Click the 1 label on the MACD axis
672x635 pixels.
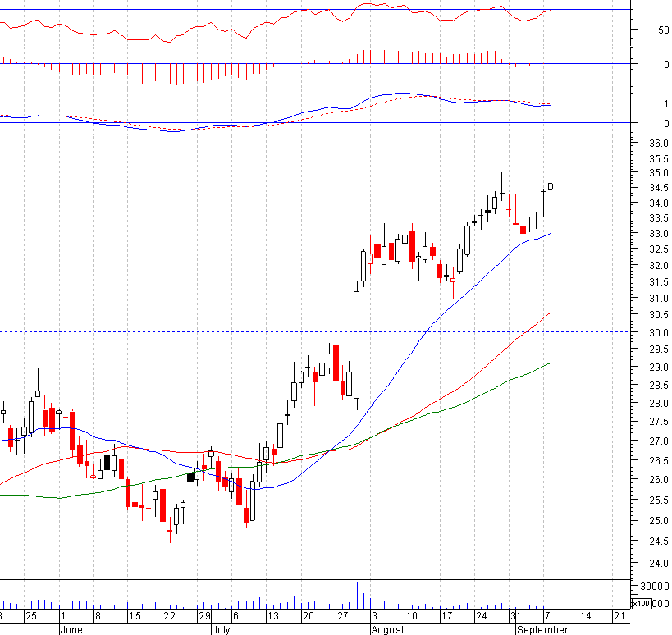(666, 104)
